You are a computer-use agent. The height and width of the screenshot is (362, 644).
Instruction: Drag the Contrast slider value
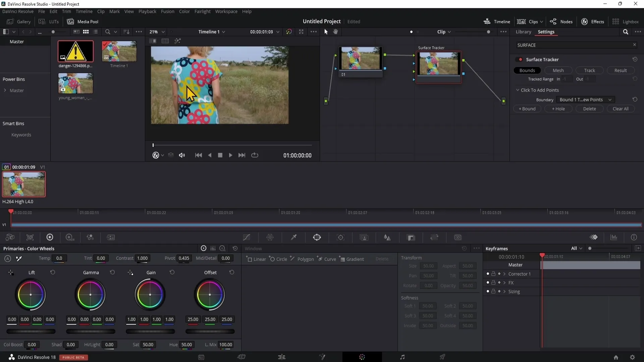pos(142,258)
